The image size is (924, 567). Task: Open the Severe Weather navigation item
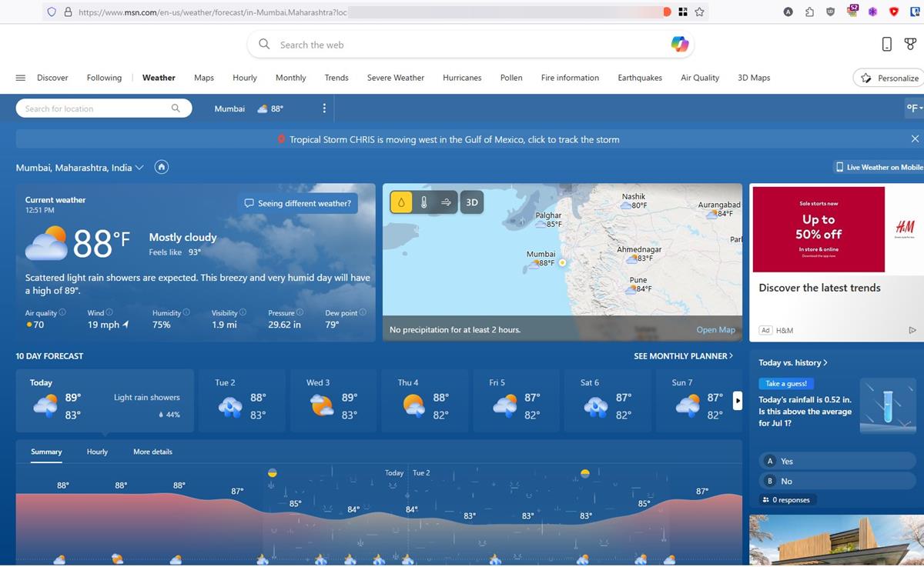(396, 78)
